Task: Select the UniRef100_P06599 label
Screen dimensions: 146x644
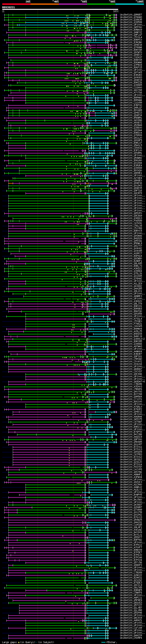Action: pos(131,221)
